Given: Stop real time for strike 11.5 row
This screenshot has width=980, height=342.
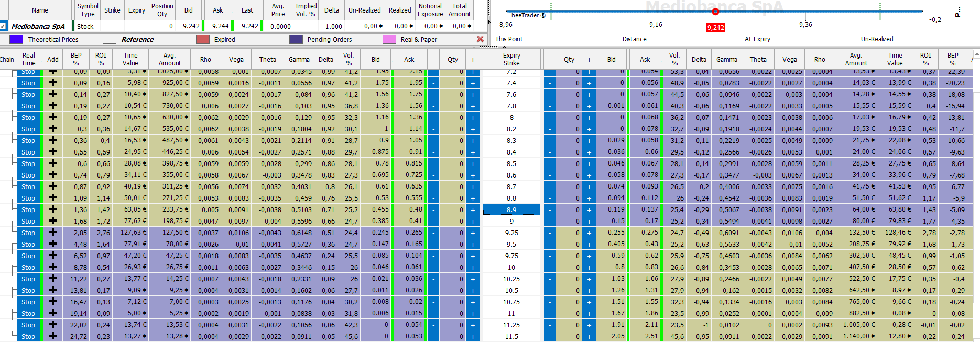Looking at the screenshot, I should (x=28, y=336).
